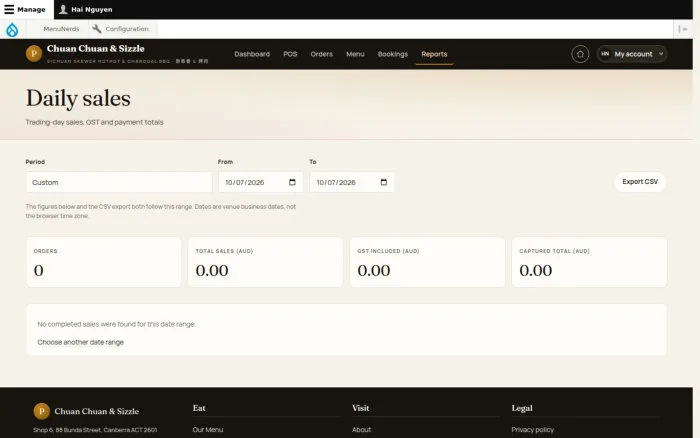The width and height of the screenshot is (700, 438).
Task: Click the "No completed sales were found" message
Action: pos(117,324)
